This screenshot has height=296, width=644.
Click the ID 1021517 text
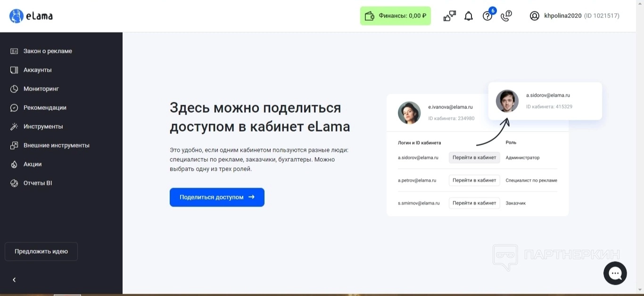pos(602,16)
